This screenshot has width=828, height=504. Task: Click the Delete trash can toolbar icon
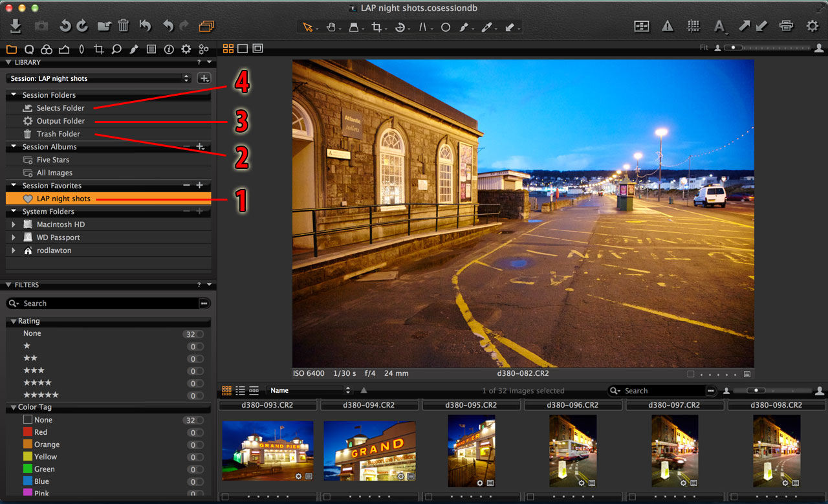[124, 26]
